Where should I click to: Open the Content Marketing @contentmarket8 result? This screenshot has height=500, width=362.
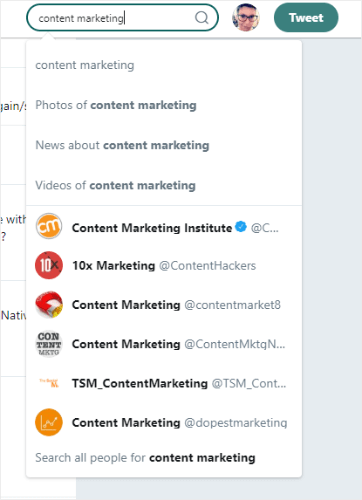[x=164, y=305]
